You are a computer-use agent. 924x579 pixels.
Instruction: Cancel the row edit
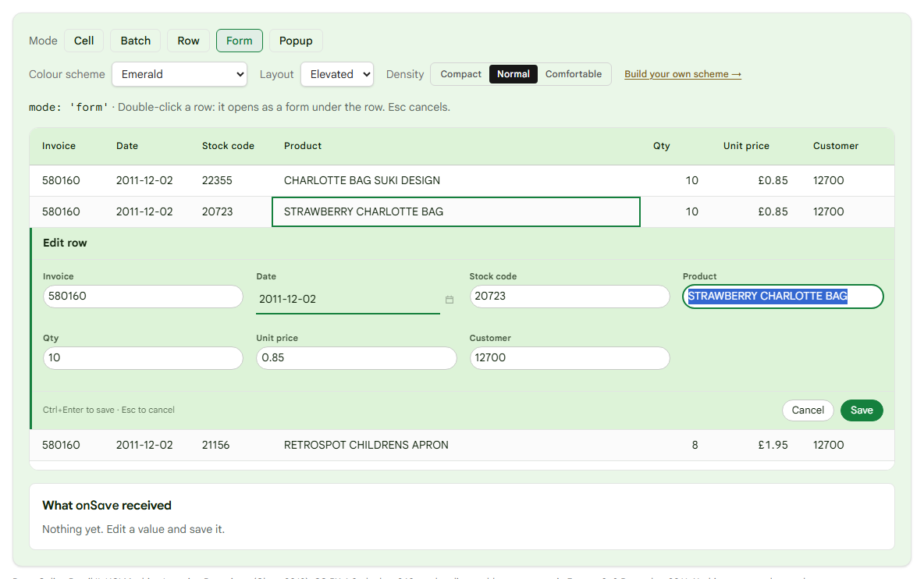(807, 410)
